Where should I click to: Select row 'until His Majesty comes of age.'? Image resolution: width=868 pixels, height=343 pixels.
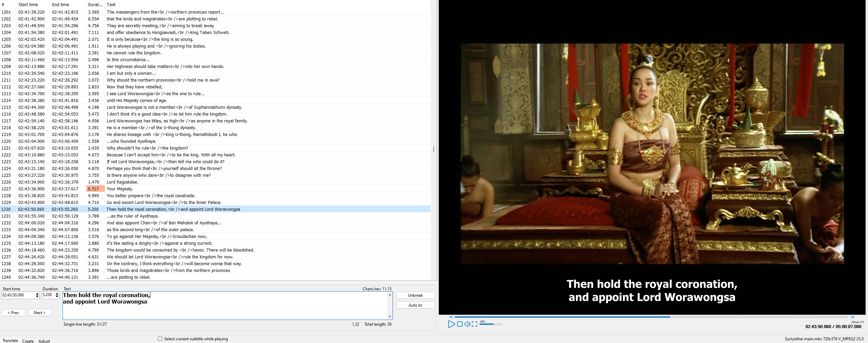pyautogui.click(x=215, y=100)
